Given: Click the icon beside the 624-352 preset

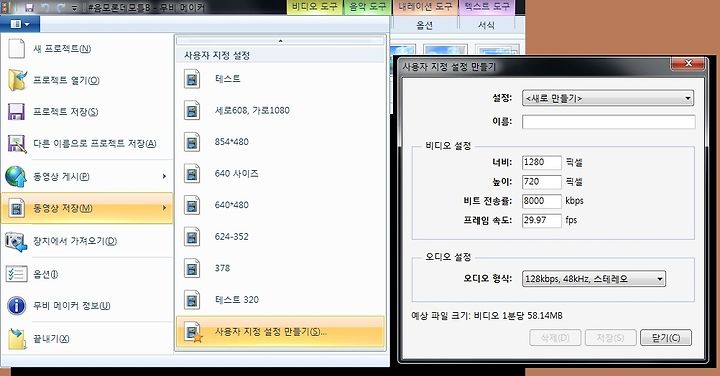Looking at the screenshot, I should point(192,237).
